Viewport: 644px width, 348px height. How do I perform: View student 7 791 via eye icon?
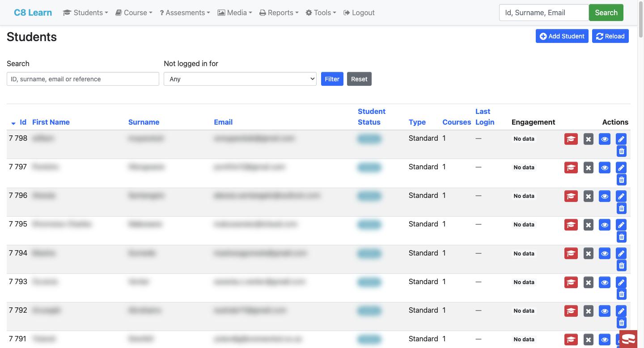point(605,340)
